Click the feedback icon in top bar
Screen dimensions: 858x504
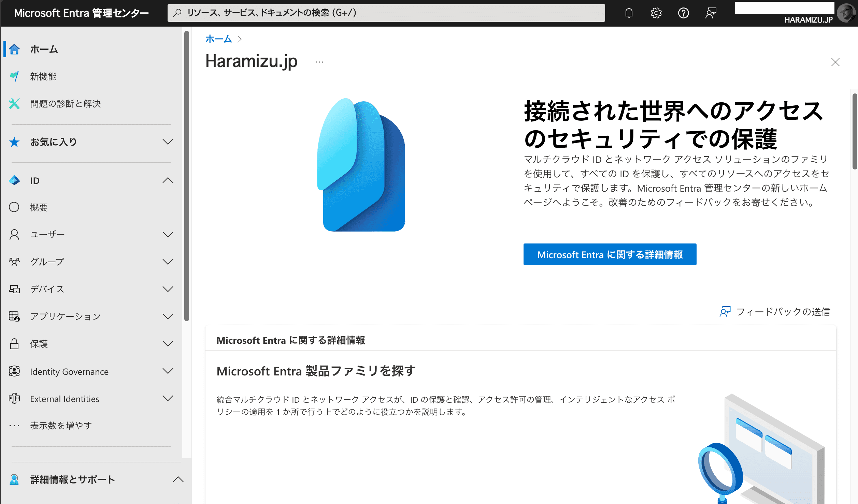[x=711, y=13]
